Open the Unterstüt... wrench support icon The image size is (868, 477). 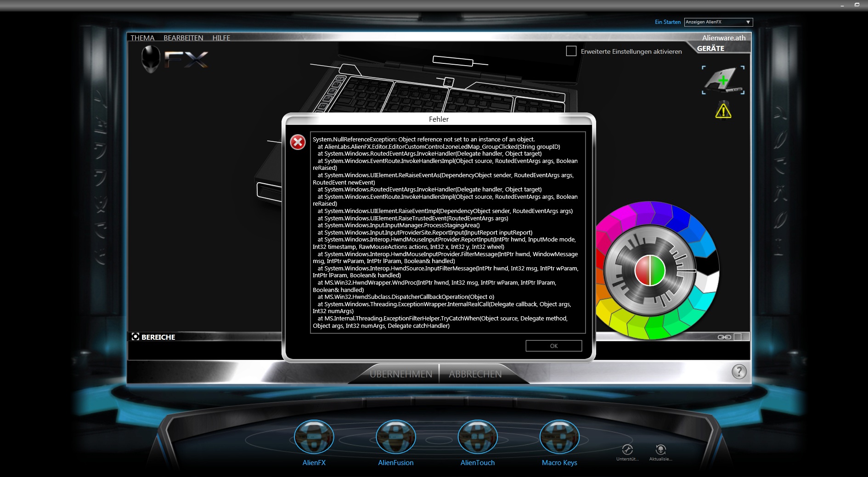pyautogui.click(x=627, y=449)
